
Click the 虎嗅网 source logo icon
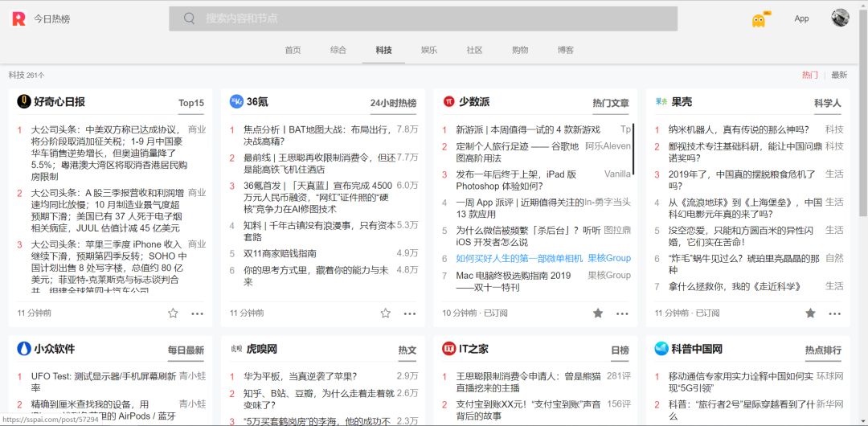click(236, 349)
